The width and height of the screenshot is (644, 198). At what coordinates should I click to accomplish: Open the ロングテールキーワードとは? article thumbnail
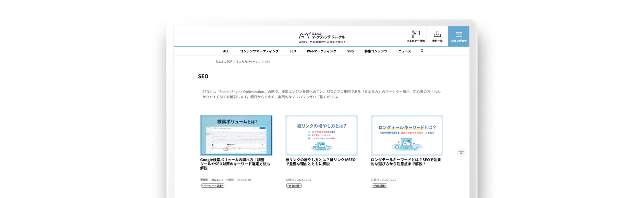tap(407, 135)
